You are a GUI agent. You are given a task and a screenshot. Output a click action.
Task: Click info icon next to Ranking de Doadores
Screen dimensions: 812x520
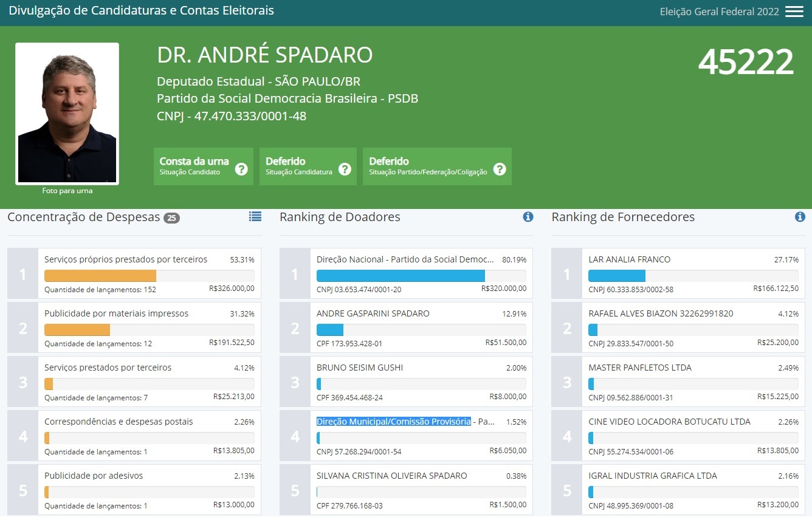528,217
